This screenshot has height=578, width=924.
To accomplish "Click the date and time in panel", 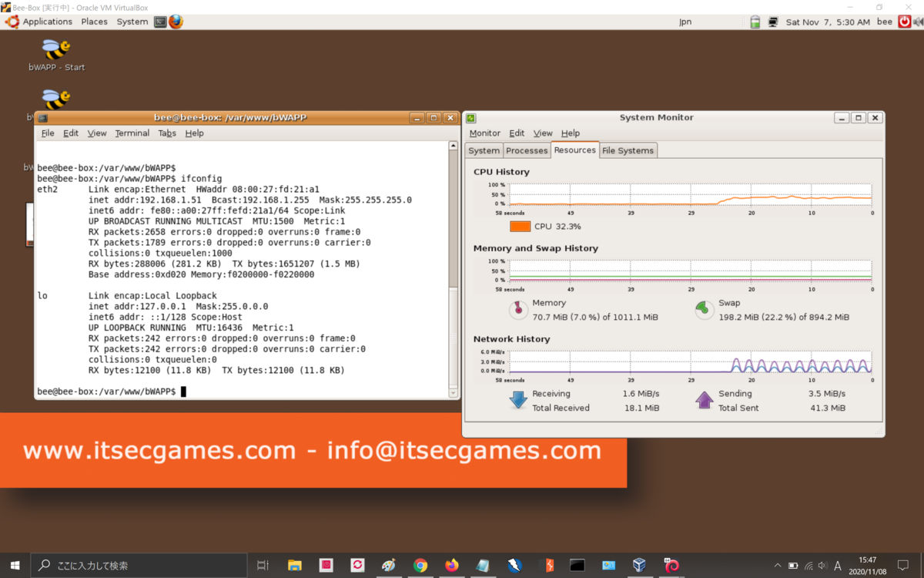I will 828,22.
